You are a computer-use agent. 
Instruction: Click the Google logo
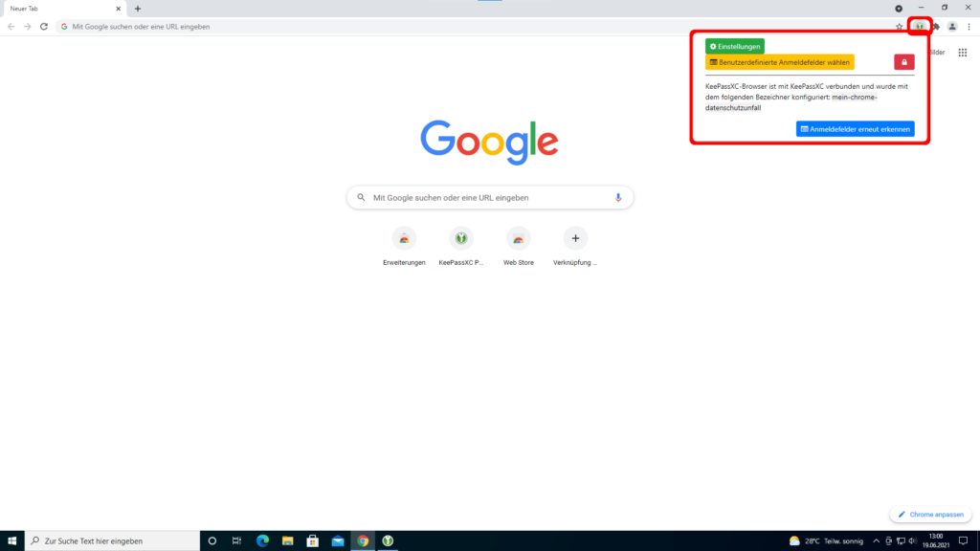coord(489,142)
